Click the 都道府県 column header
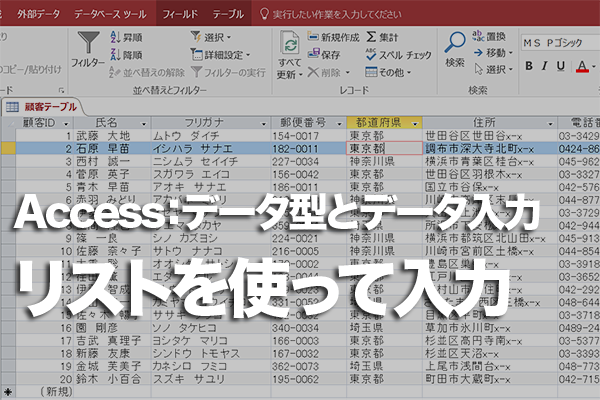The image size is (600, 400). (x=385, y=123)
